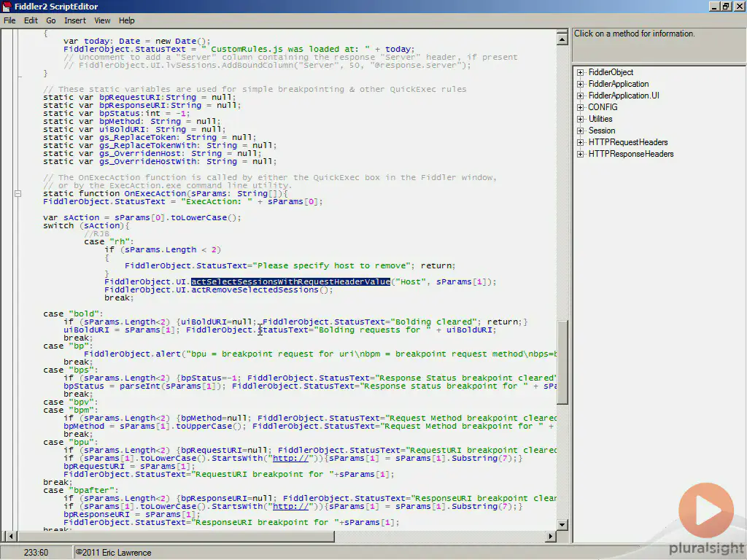This screenshot has height=560, width=747.
Task: Collapse the OnExecAction function fold marker
Action: tap(18, 194)
